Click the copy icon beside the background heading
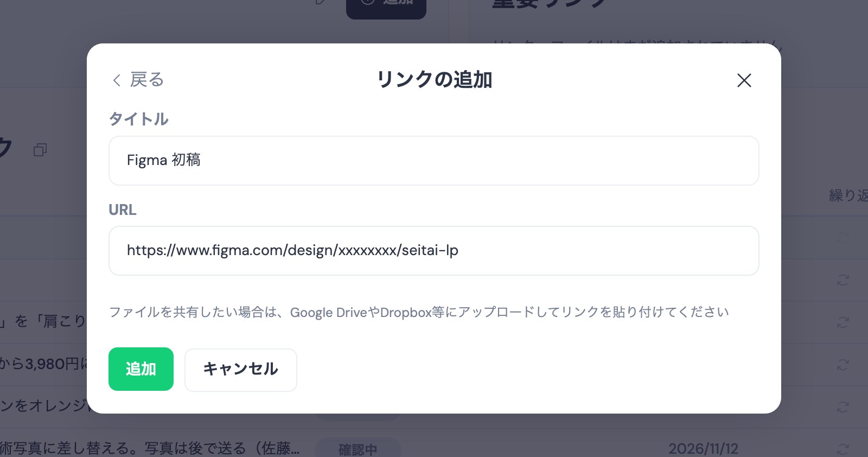This screenshot has height=457, width=868. (40, 150)
